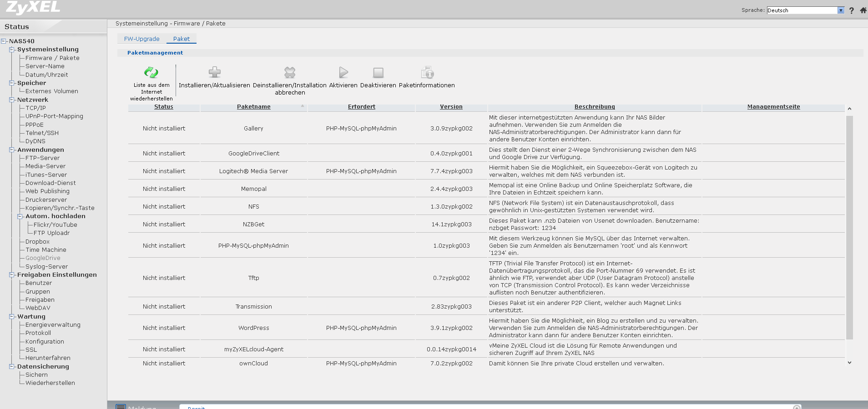Open FTP-Server application settings
Viewport: 868px width, 409px height.
click(42, 158)
